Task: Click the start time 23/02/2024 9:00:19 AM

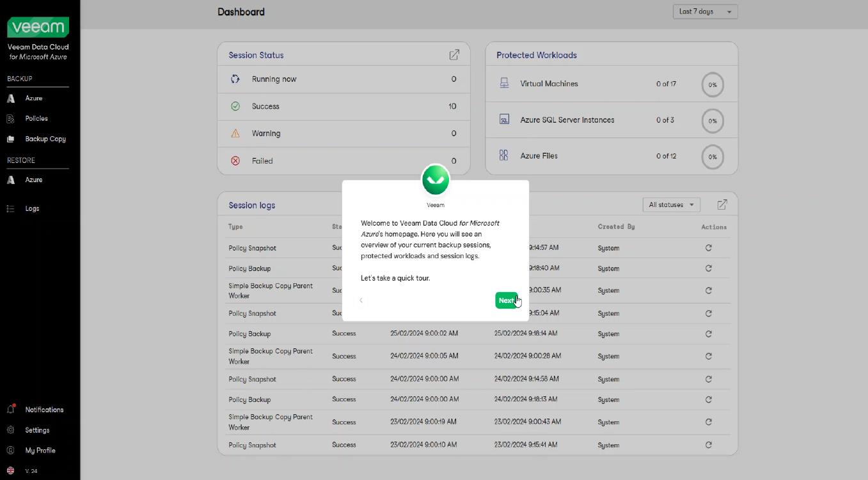Action: point(423,422)
